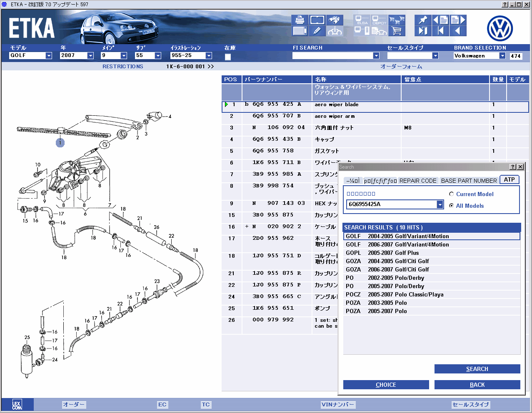Open the イラストレーション dropdown showing 955-25
The height and width of the screenshot is (413, 532).
(x=209, y=55)
